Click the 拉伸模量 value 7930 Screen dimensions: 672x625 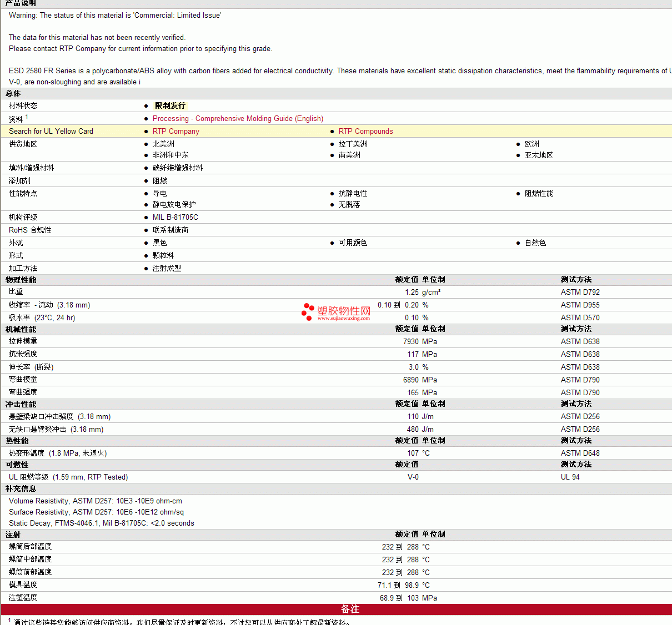[411, 341]
